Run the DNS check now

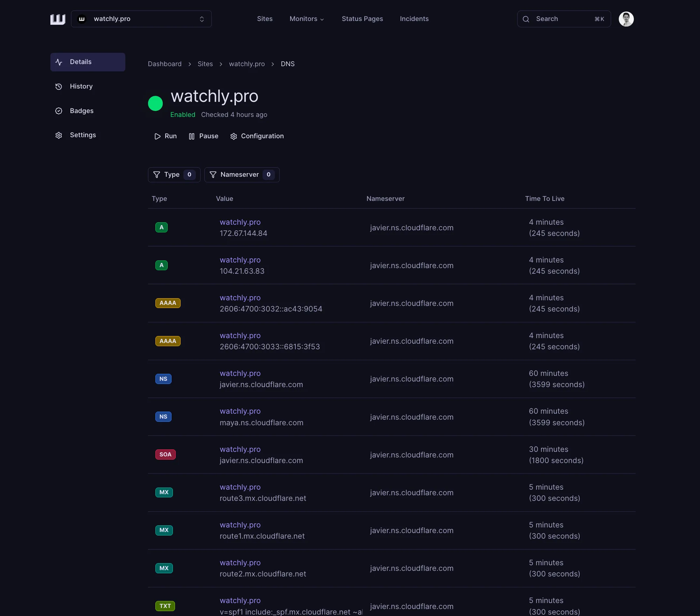tap(166, 136)
